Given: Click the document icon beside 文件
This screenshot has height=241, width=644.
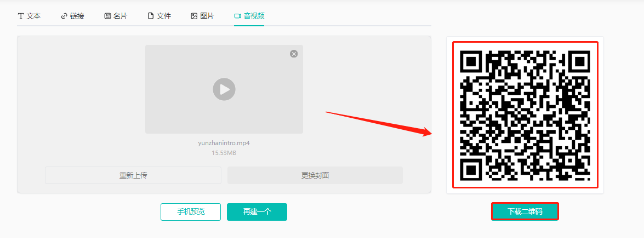Looking at the screenshot, I should pos(150,16).
